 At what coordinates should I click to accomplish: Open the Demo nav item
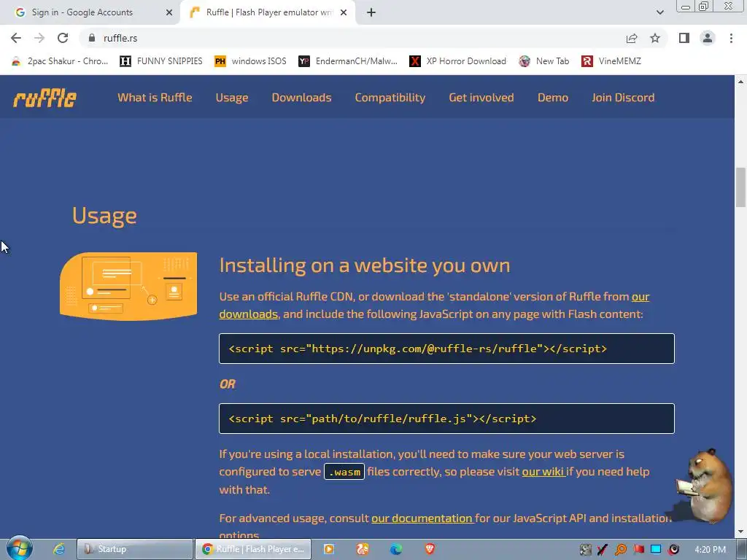(553, 98)
